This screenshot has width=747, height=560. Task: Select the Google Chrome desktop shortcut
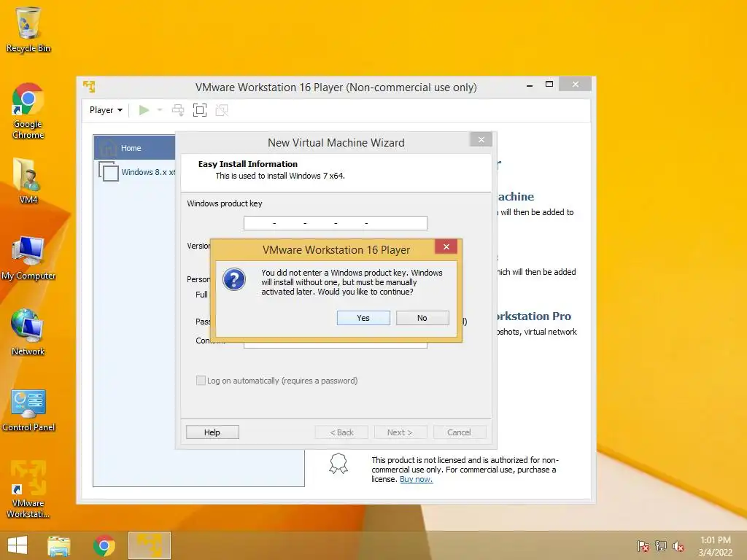[28, 111]
